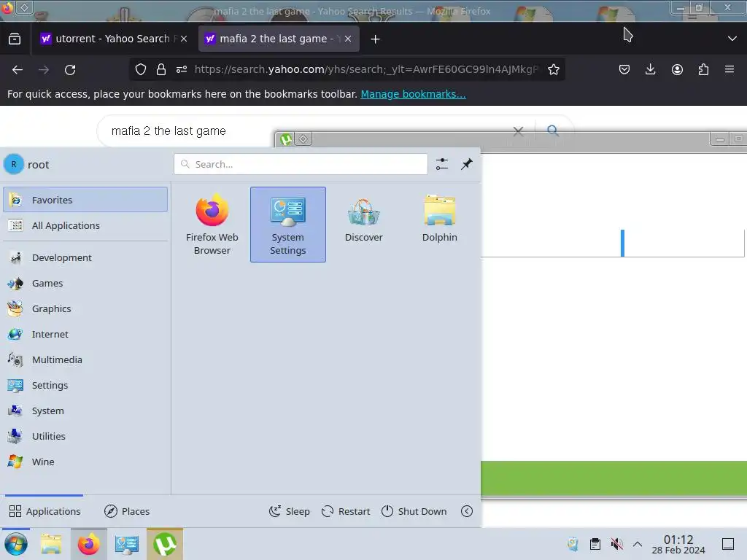Open the Graphics category
747x560 pixels.
[x=85, y=308]
